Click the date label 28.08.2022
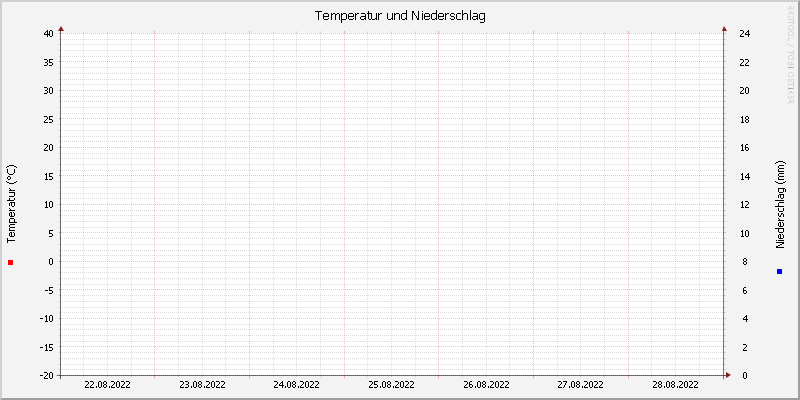The width and height of the screenshot is (800, 400). click(676, 385)
